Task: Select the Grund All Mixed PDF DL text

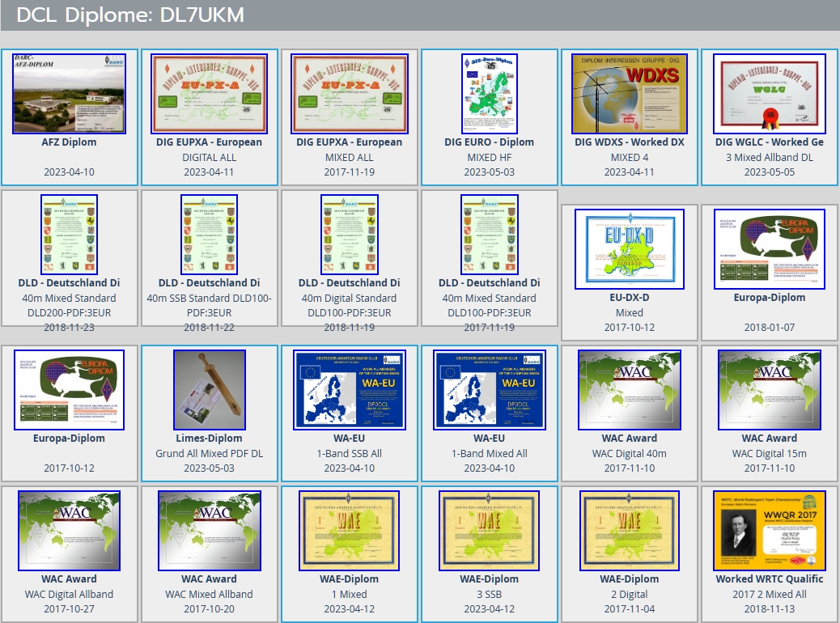Action: 209,454
